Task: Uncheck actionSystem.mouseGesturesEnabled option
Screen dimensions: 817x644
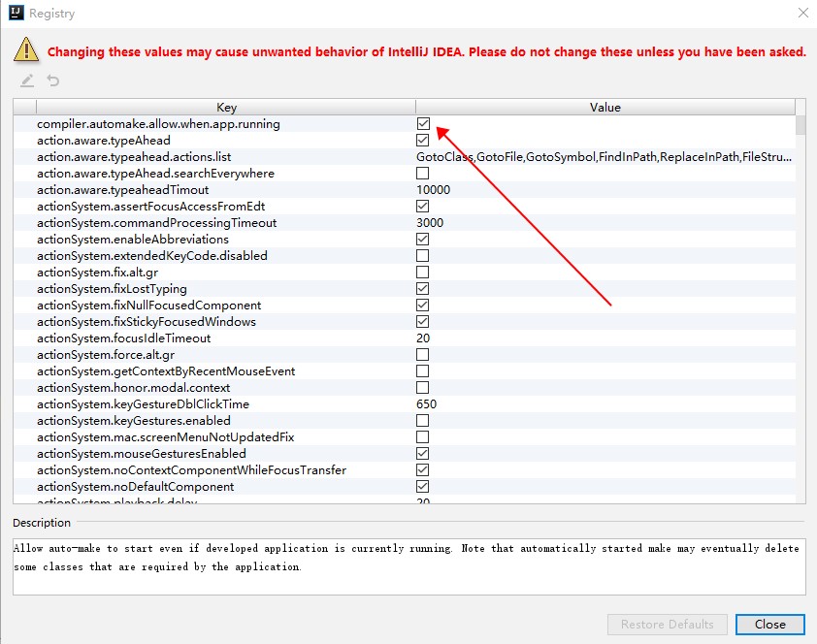Action: (423, 454)
